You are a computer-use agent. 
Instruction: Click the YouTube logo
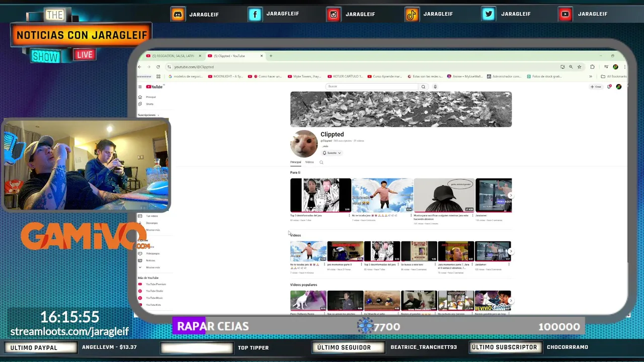(155, 87)
